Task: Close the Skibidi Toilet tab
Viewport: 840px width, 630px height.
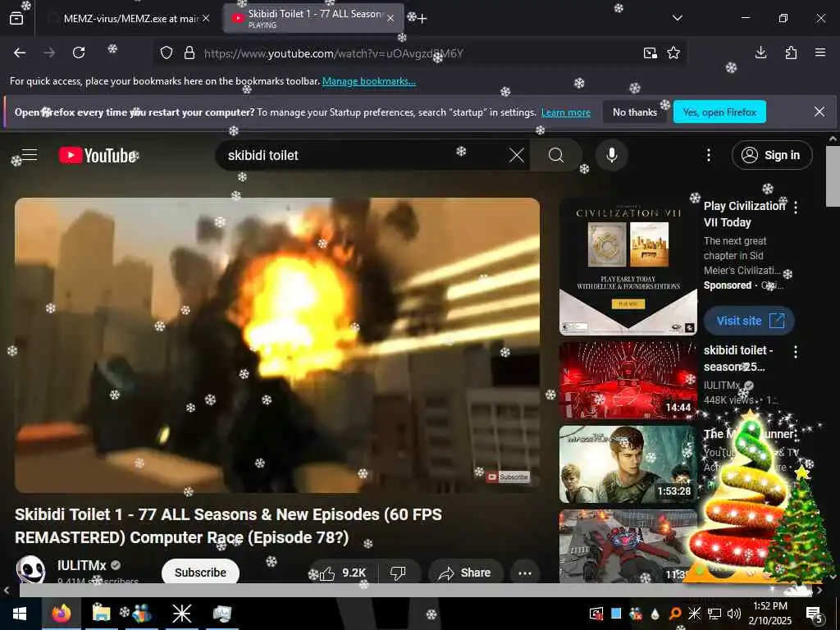Action: (x=390, y=18)
